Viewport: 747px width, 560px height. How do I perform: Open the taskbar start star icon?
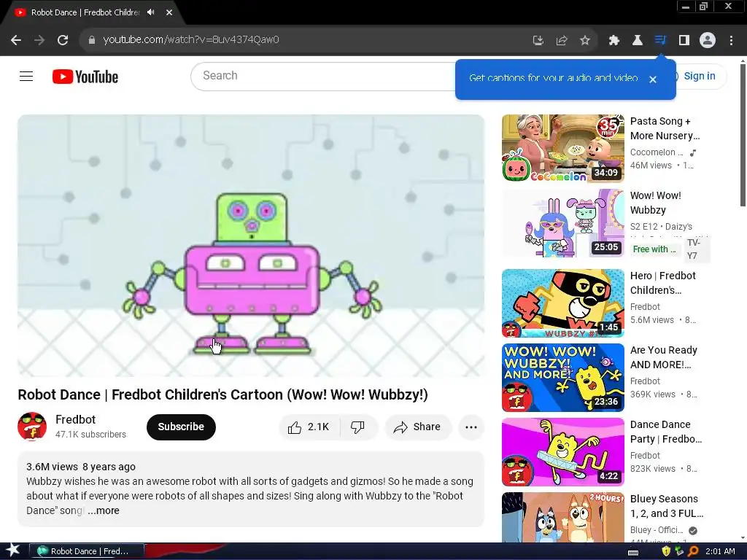(13, 551)
